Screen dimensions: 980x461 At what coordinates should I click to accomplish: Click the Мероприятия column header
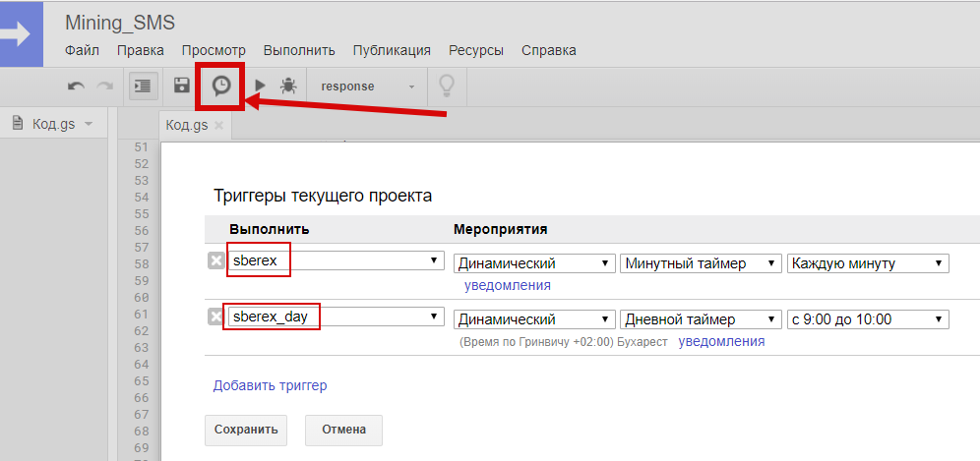coord(501,229)
